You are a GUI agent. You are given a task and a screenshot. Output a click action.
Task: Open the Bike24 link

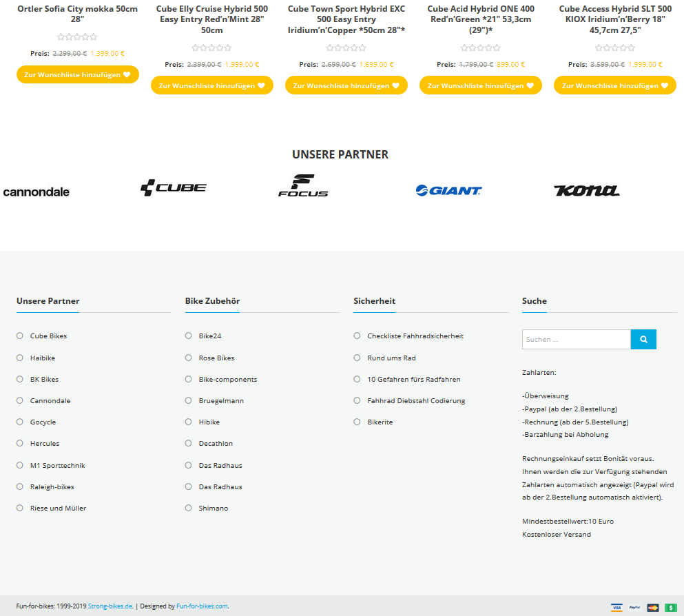point(210,336)
